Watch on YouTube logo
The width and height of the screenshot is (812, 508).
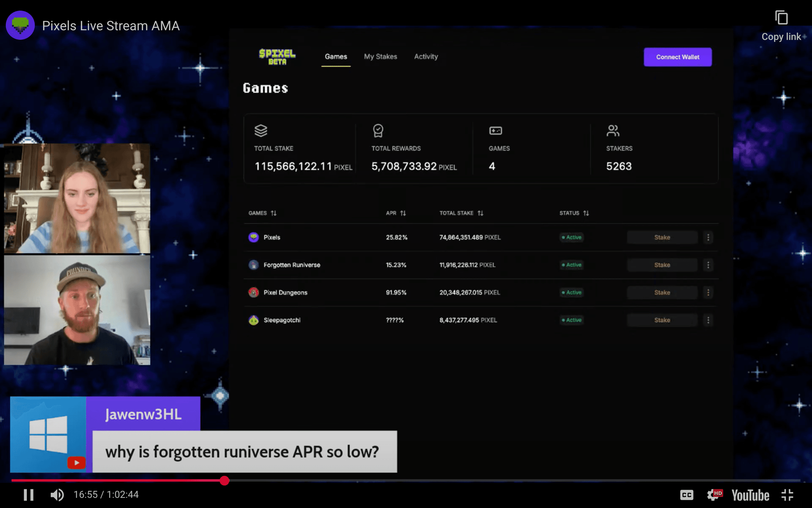click(750, 495)
